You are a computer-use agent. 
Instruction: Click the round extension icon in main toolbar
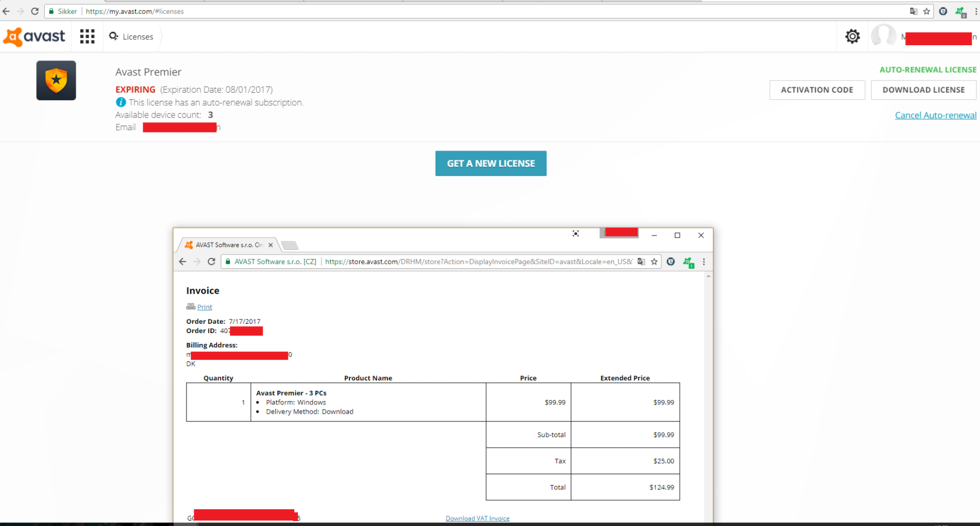point(943,11)
